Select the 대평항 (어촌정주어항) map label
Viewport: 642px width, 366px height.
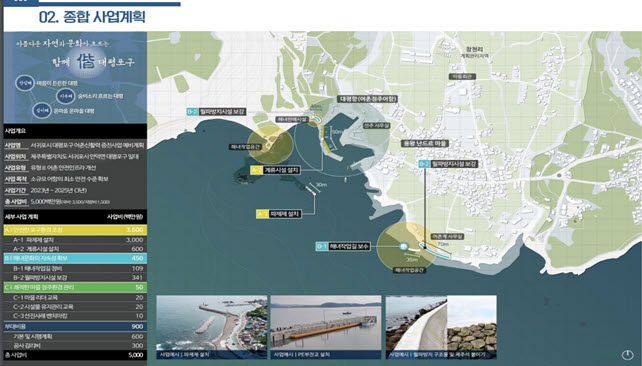point(367,99)
